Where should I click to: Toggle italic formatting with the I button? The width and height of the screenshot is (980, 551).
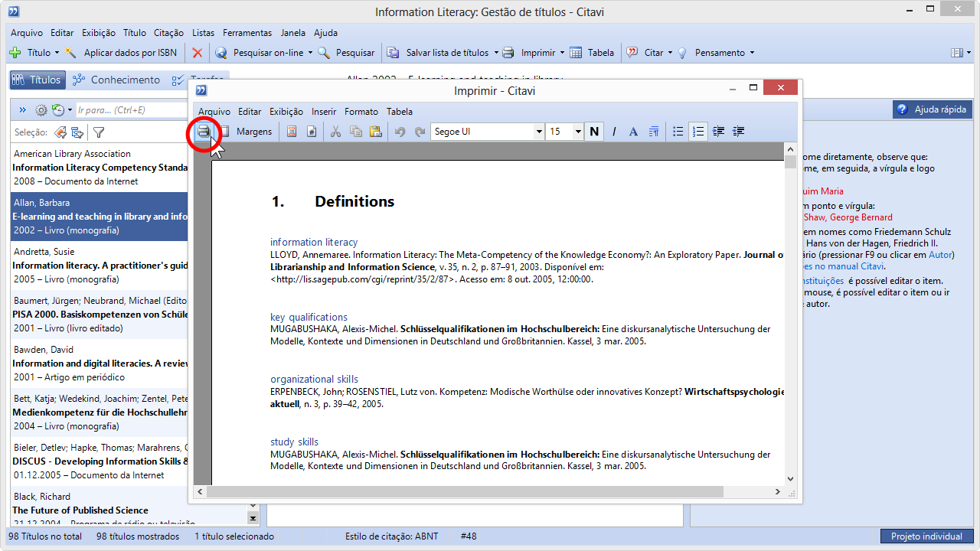[x=614, y=132]
